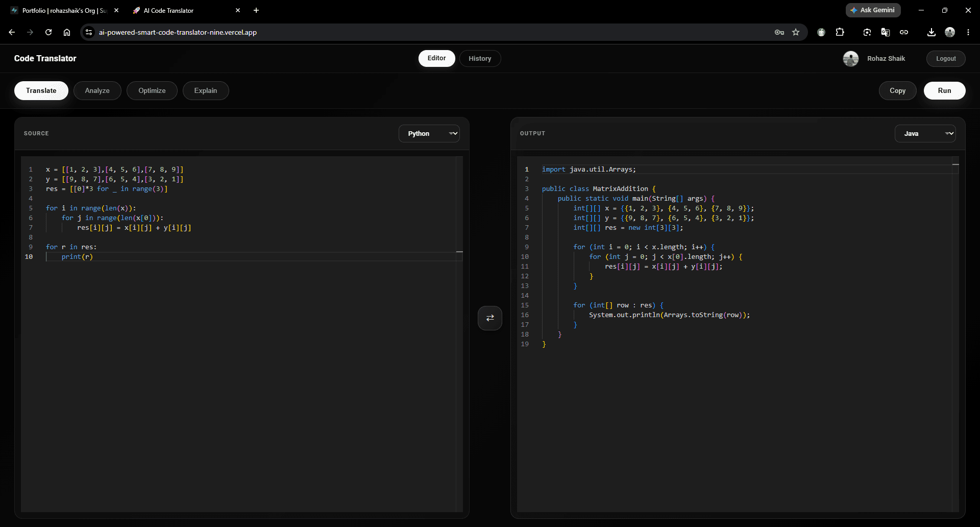The width and height of the screenshot is (980, 527).
Task: Go forward in browser history
Action: [x=30, y=32]
